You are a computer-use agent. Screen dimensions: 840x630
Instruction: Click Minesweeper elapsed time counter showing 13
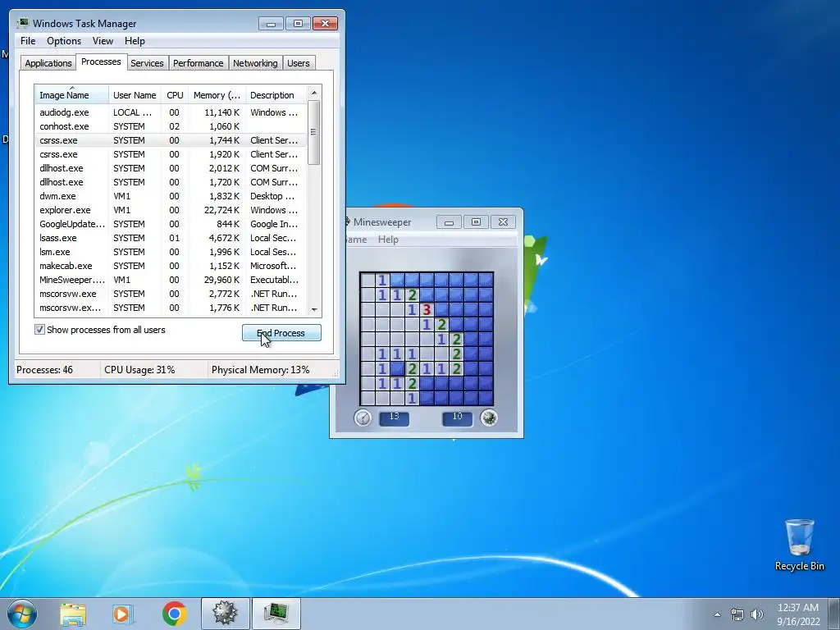tap(395, 418)
